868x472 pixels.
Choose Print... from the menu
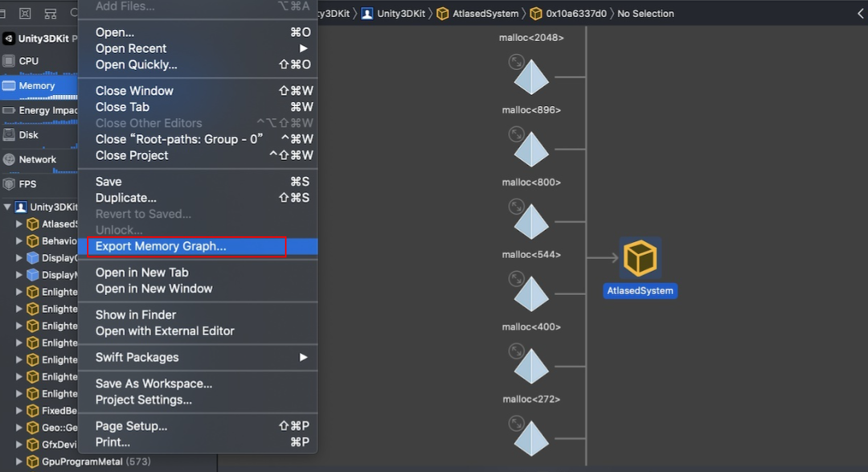[x=198, y=442]
